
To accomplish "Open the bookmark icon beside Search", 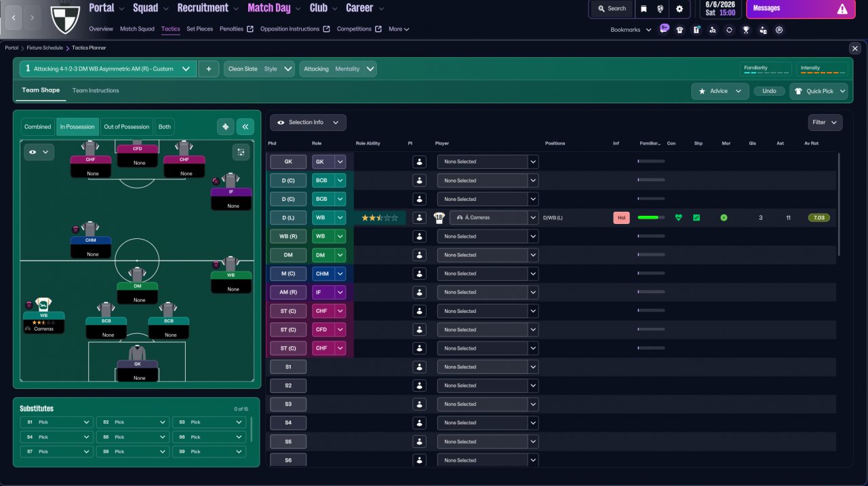I will point(644,9).
